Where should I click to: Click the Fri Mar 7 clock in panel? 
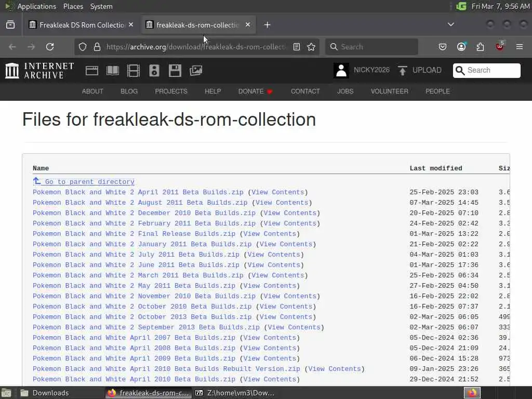[500, 6]
